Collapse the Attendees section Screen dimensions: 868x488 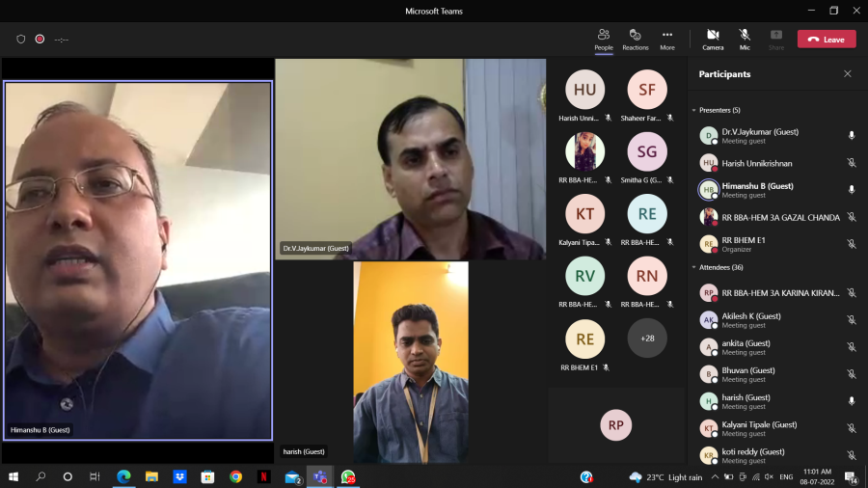point(693,267)
